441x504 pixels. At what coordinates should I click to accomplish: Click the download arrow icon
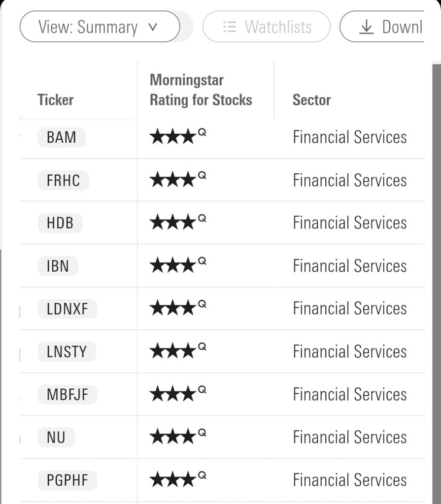click(x=366, y=27)
